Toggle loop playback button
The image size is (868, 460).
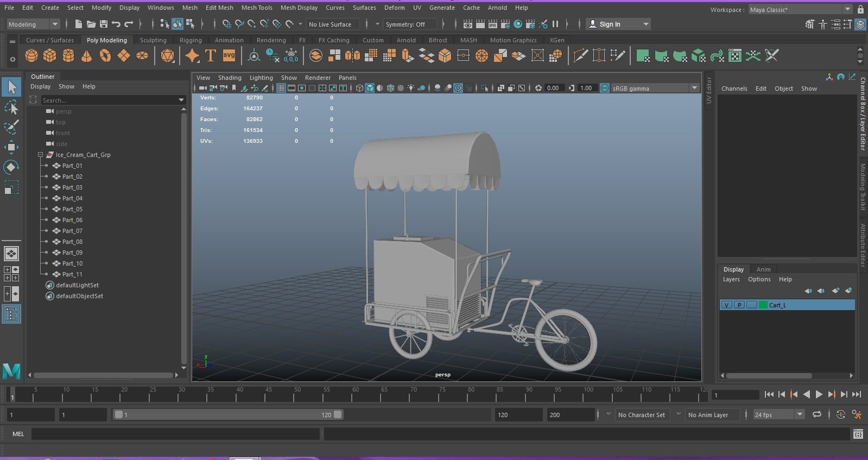tap(817, 415)
